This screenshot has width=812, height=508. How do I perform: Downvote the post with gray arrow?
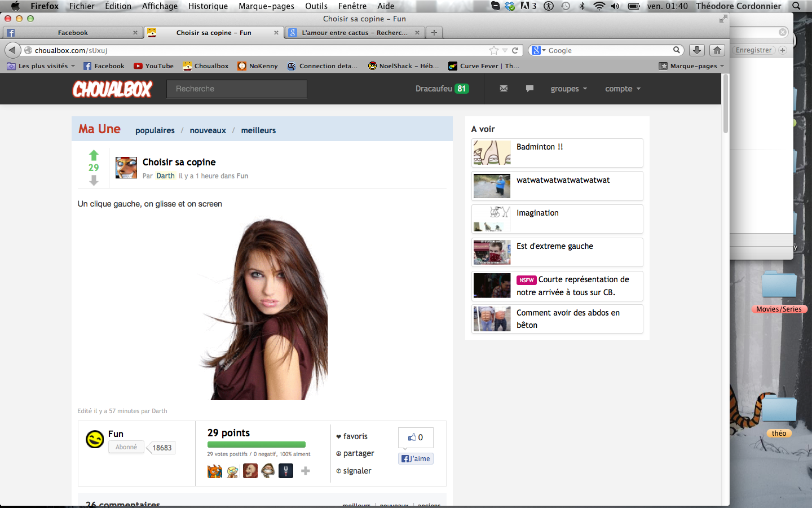pyautogui.click(x=94, y=181)
